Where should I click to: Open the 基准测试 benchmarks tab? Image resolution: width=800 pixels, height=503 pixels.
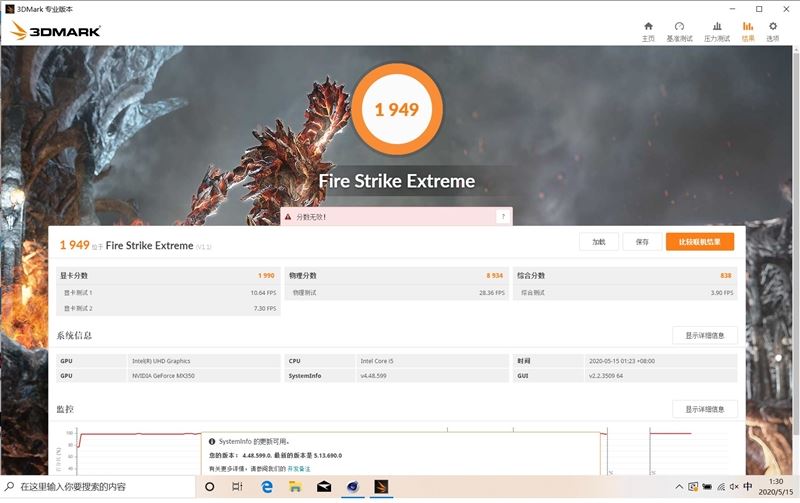[679, 32]
